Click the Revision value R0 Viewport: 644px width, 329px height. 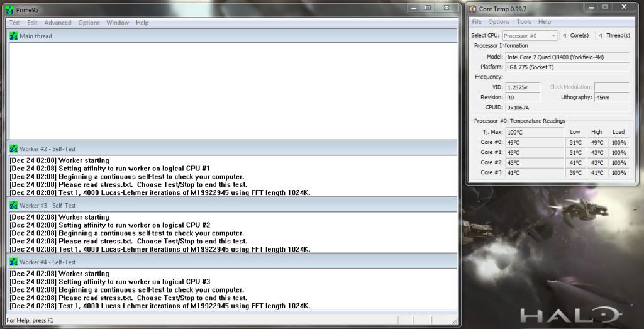click(523, 98)
